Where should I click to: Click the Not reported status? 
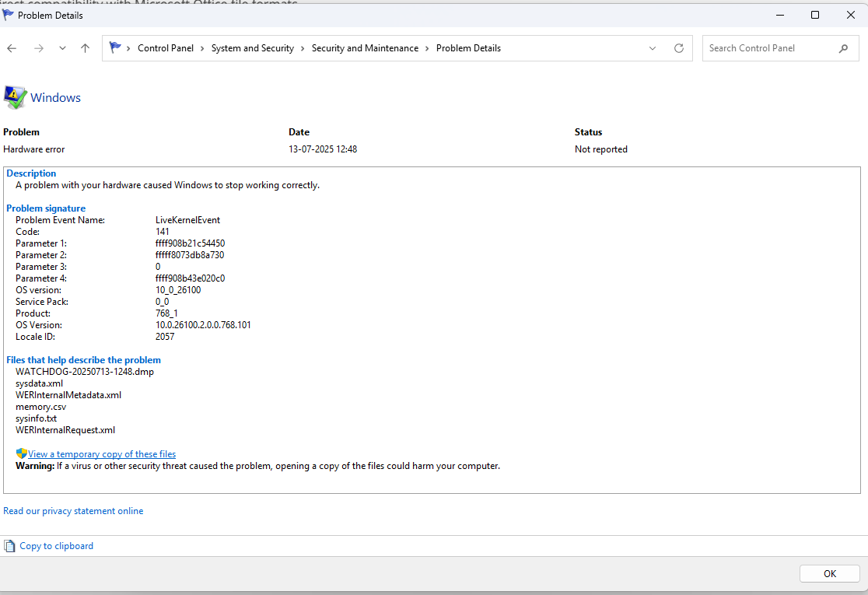click(x=600, y=149)
